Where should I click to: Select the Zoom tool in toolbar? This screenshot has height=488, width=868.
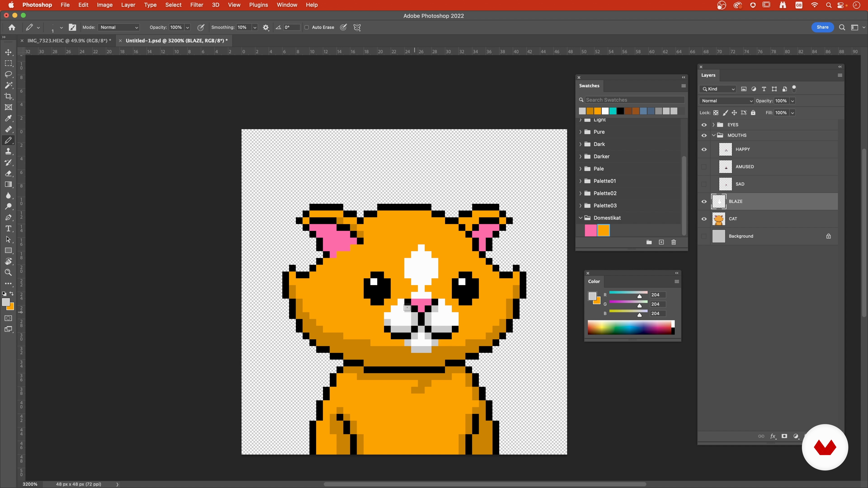point(8,272)
